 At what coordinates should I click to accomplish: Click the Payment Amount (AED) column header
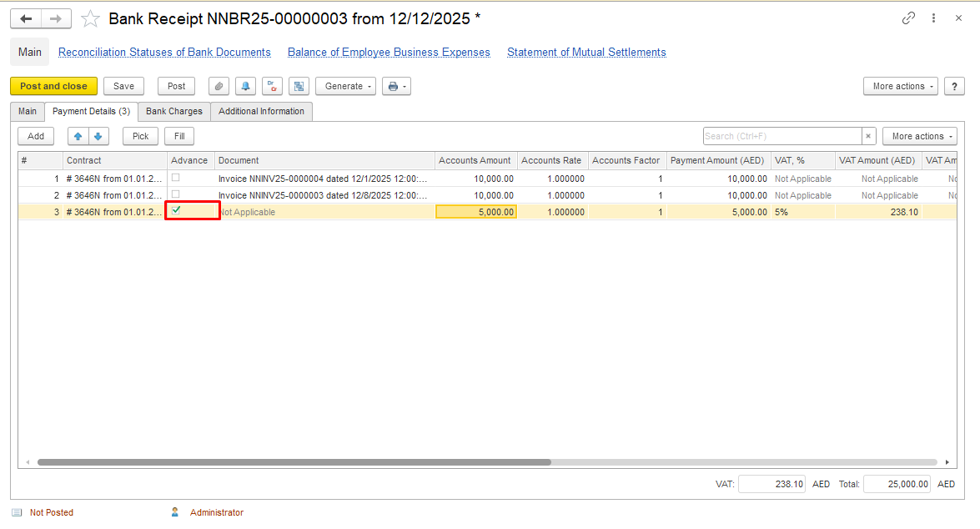[719, 161]
